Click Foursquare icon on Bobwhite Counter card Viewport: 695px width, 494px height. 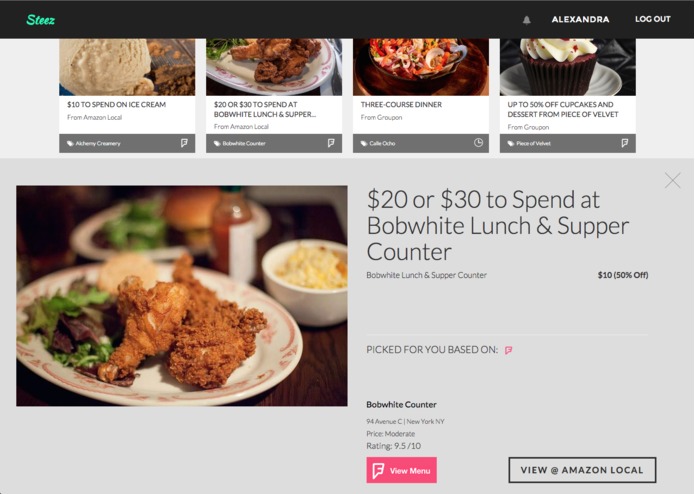(x=331, y=143)
